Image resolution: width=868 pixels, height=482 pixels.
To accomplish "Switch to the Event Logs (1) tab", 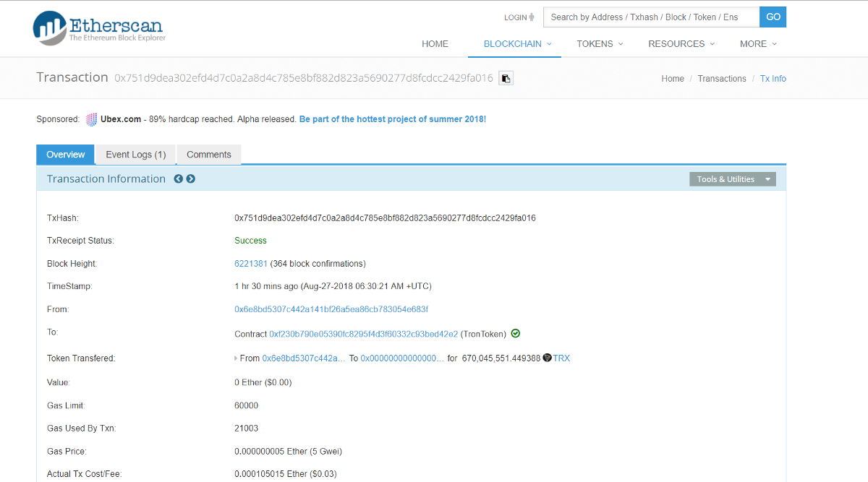I will pos(136,155).
